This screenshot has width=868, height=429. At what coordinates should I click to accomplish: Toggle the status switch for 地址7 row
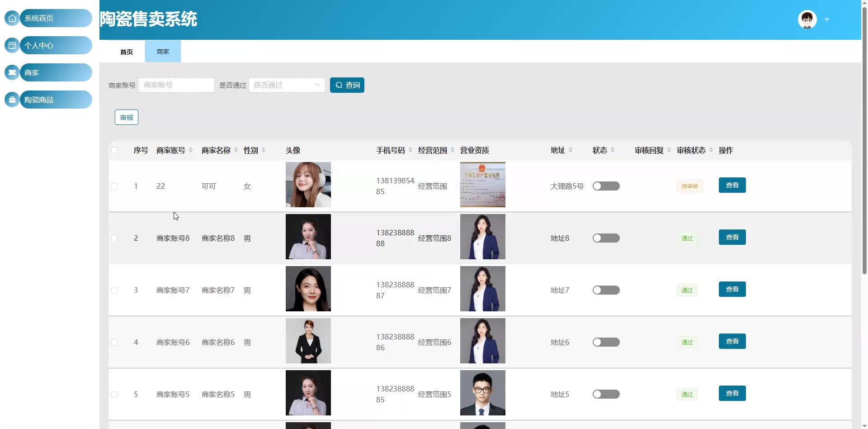[x=606, y=290]
